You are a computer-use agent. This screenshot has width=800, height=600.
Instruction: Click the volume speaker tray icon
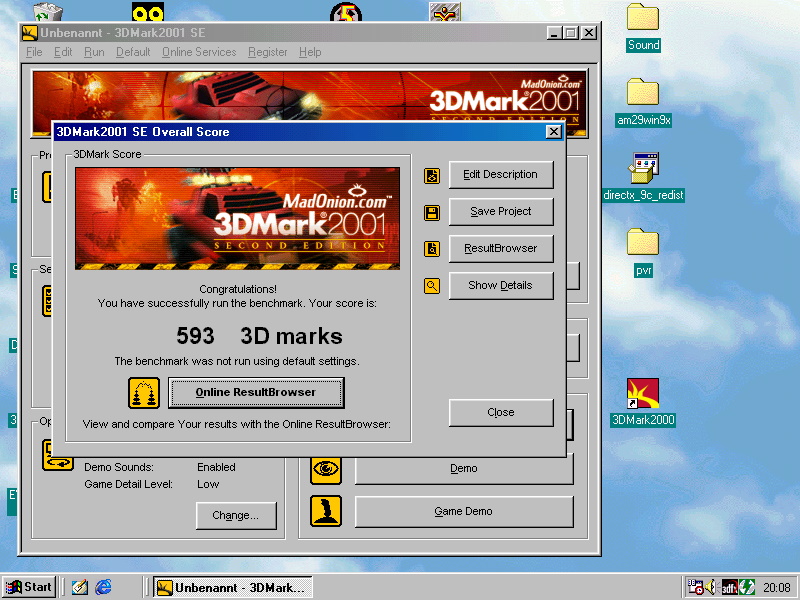click(x=711, y=587)
